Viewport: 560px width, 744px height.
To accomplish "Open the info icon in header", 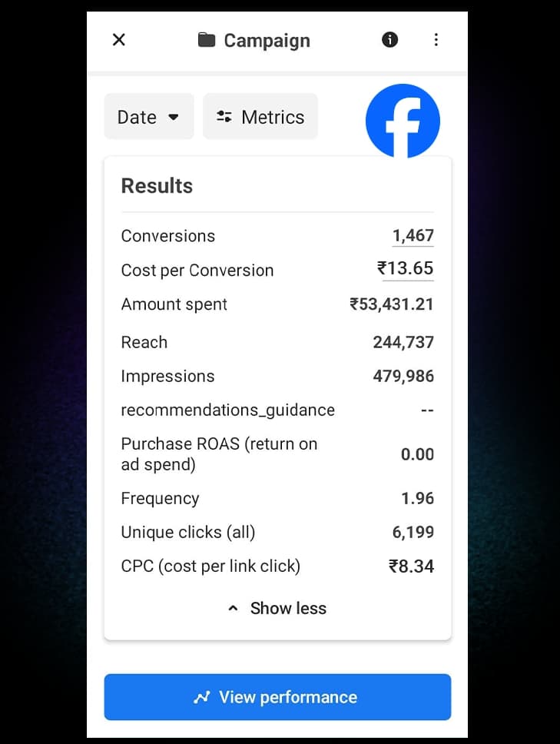I will tap(390, 40).
